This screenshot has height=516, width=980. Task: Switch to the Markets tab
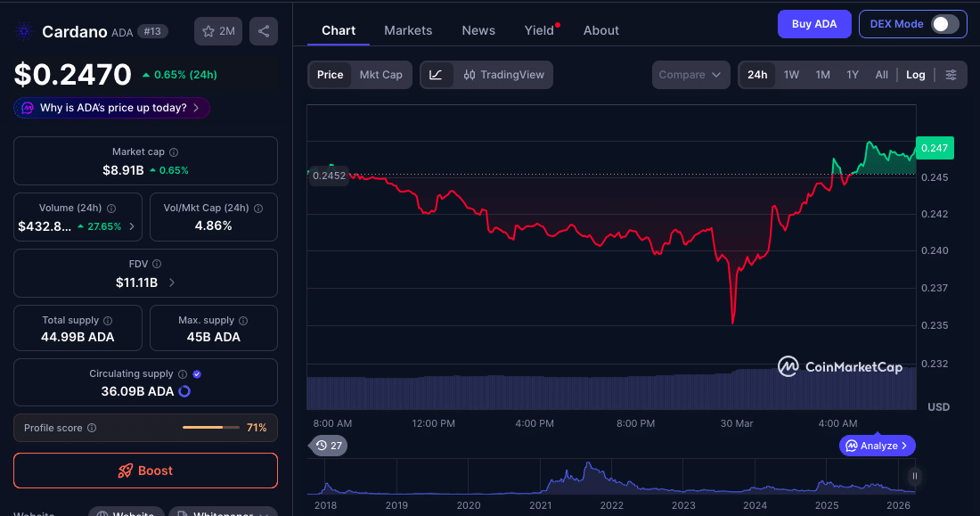(x=408, y=29)
